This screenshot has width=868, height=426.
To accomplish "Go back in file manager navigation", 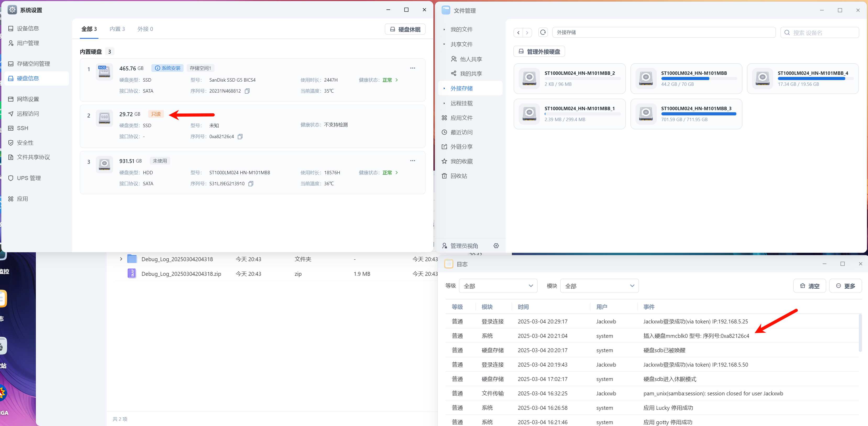I will pos(518,32).
